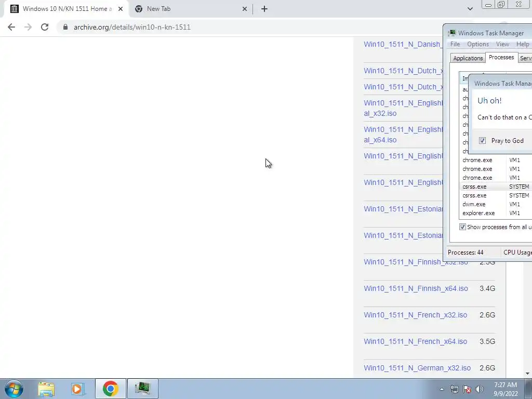Show hidden system tray icons

[442, 389]
